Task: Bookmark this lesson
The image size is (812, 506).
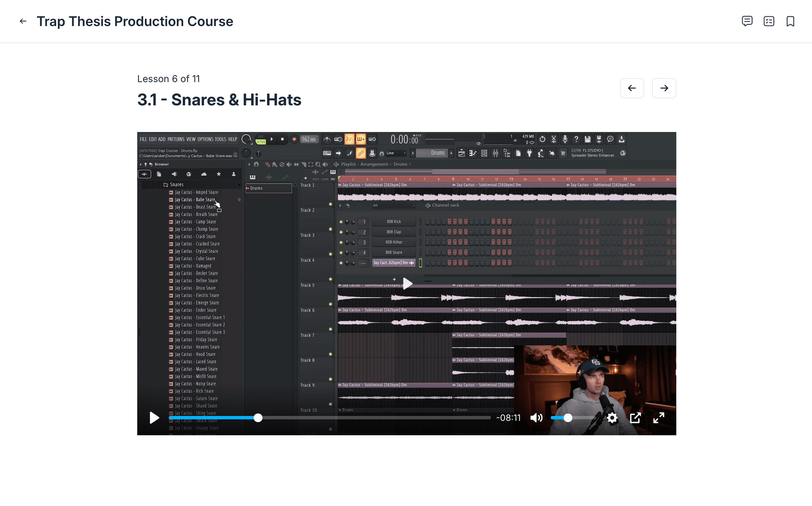Action: click(x=790, y=21)
